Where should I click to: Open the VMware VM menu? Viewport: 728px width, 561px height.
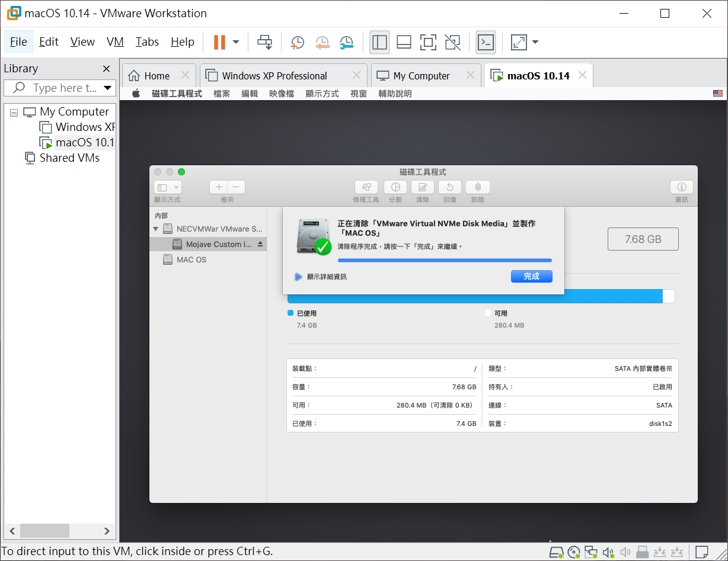115,41
